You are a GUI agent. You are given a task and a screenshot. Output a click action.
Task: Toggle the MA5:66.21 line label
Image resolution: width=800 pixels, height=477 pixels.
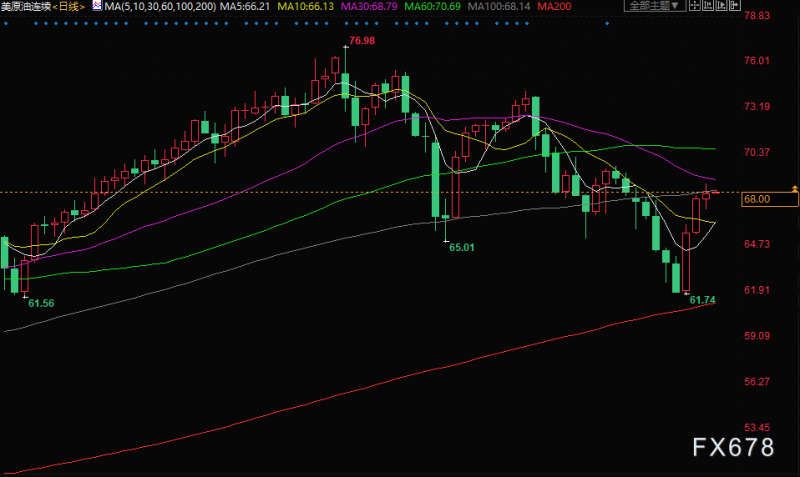[245, 7]
